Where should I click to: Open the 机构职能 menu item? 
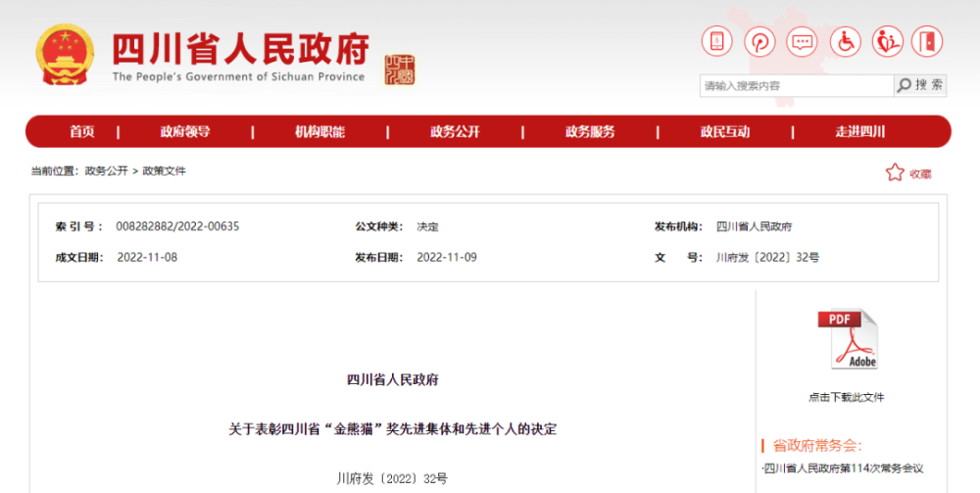click(320, 132)
